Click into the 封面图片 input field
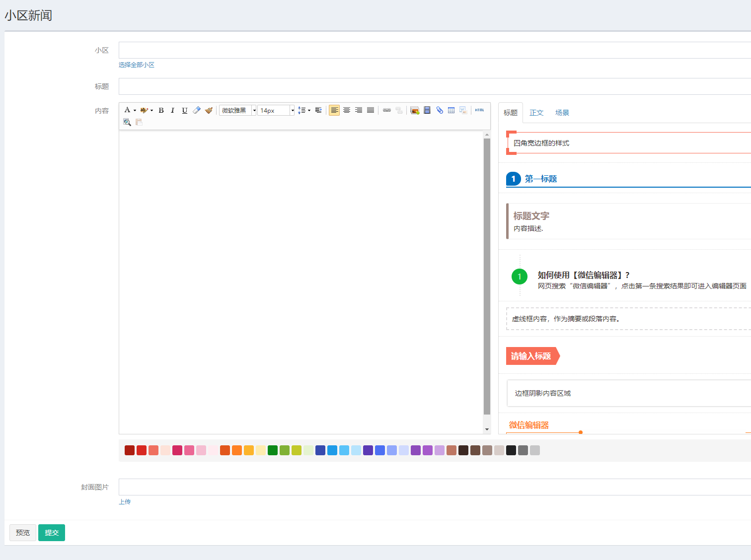The width and height of the screenshot is (751, 560). point(435,487)
